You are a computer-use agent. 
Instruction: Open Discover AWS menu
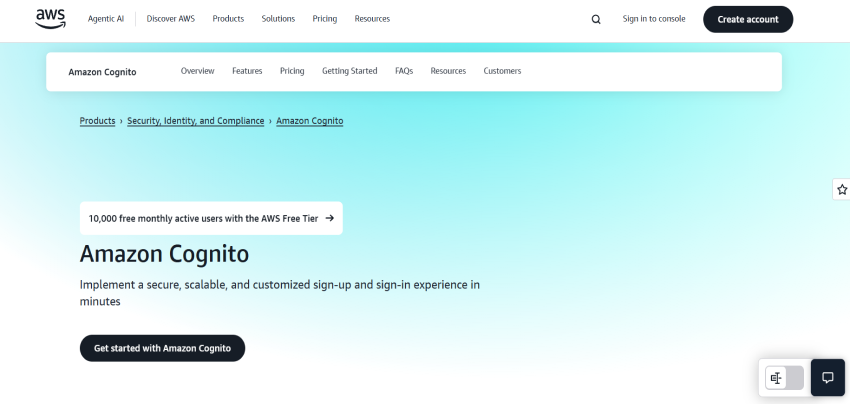point(171,19)
